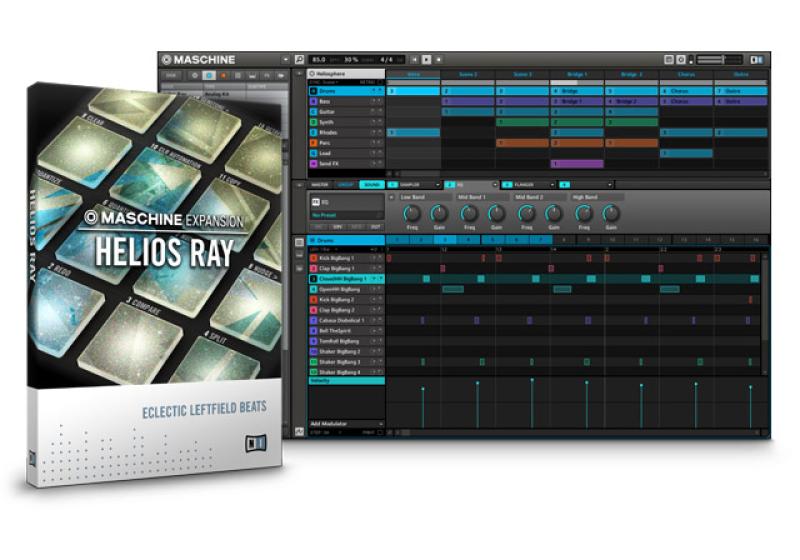This screenshot has height=560, width=800.
Task: Select the Kick BigBang 1 sound icon
Action: (x=314, y=259)
